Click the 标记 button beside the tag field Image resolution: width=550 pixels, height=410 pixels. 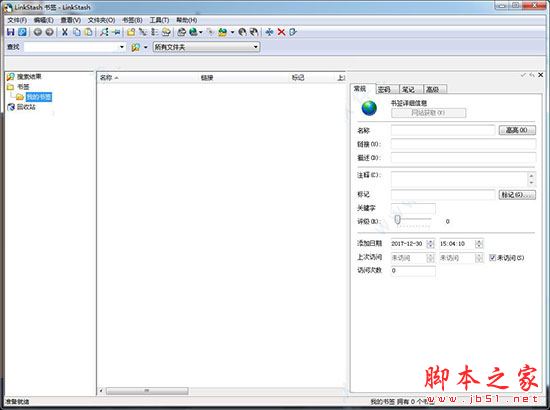[x=517, y=195]
